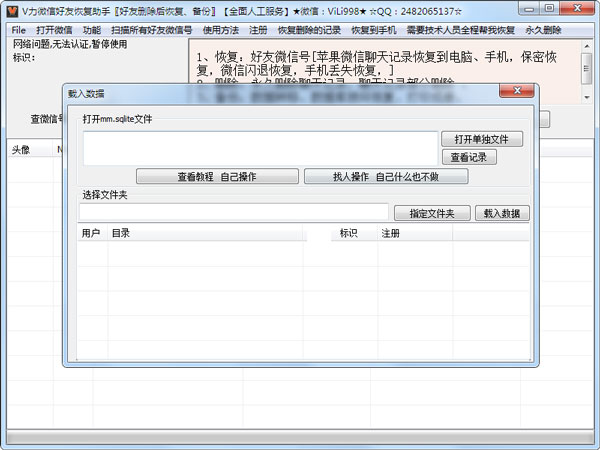600x450 pixels.
Task: Click the 查看教程 自己操作 button
Action: 217,176
